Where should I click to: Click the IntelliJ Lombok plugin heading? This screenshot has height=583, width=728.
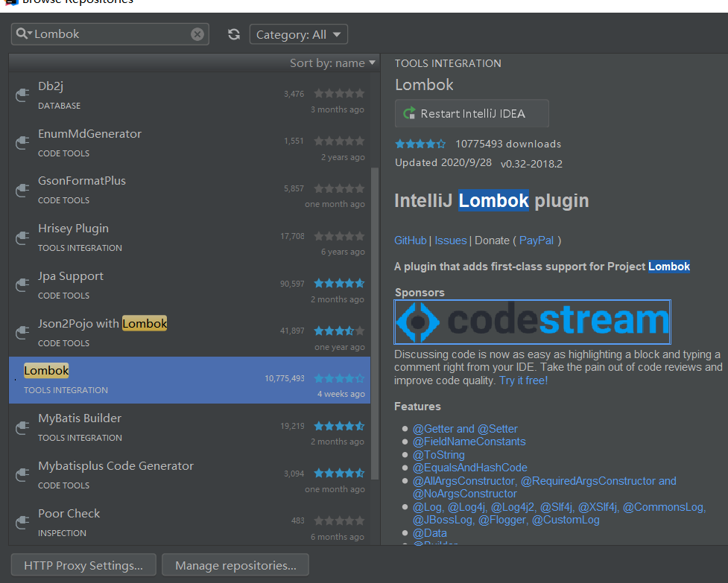click(491, 201)
